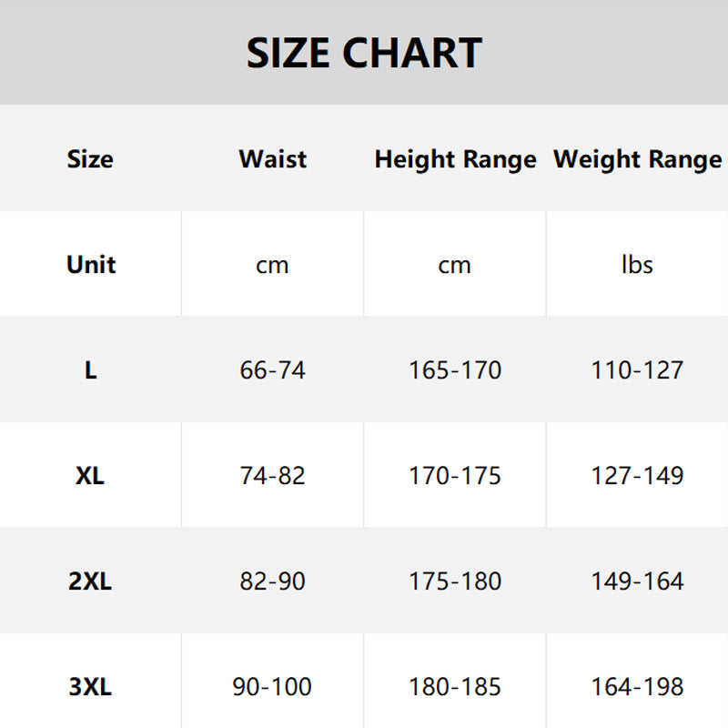Select the Size column header

point(90,159)
